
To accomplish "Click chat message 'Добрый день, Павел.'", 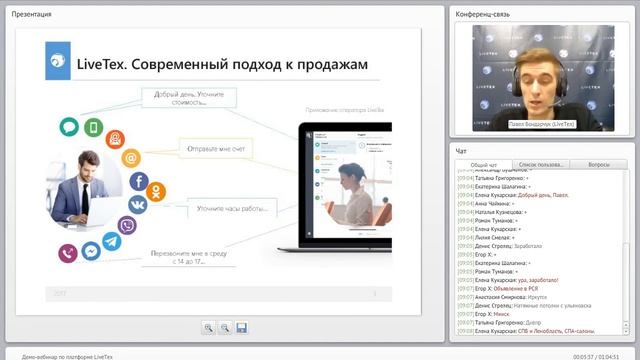I will (x=543, y=195).
